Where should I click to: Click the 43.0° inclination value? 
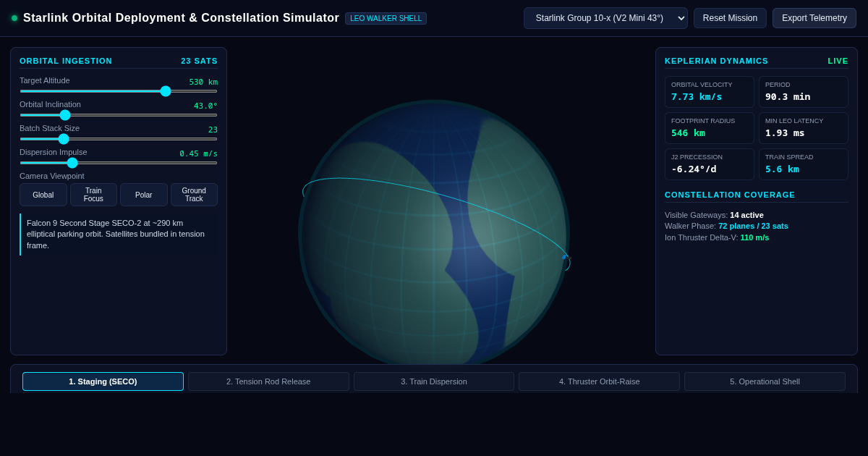coord(205,106)
